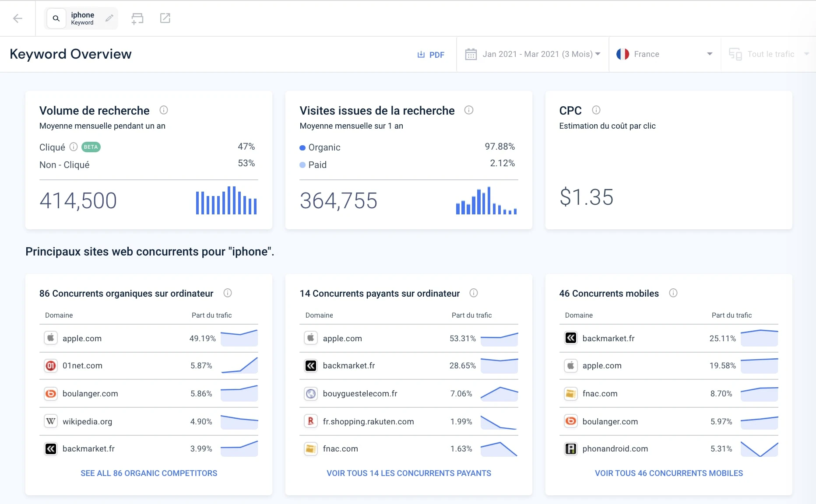The image size is (816, 504).
Task: See all 86 organic competitors
Action: 149,473
